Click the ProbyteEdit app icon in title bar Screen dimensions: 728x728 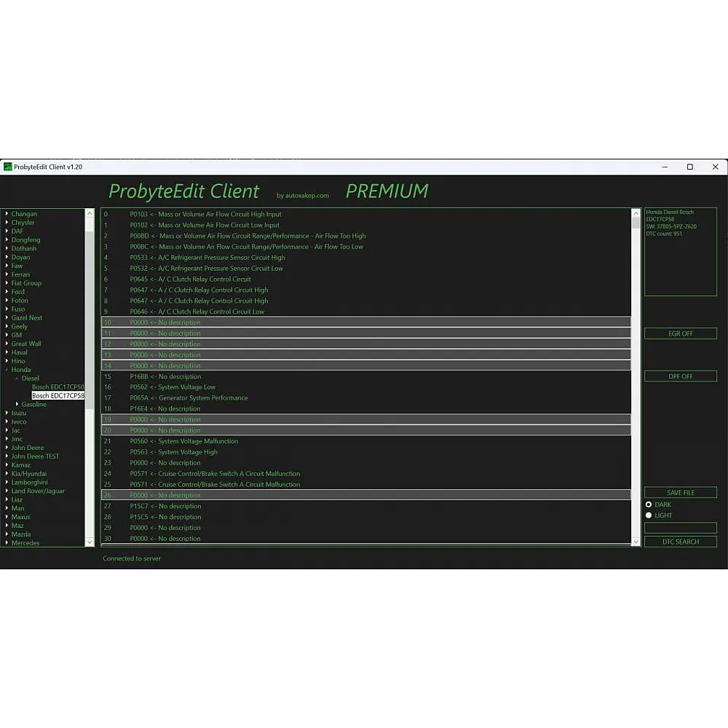[x=8, y=167]
